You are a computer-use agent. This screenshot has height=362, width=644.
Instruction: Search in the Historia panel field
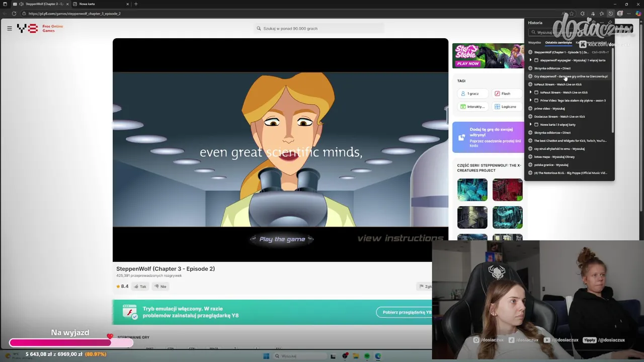(x=570, y=32)
